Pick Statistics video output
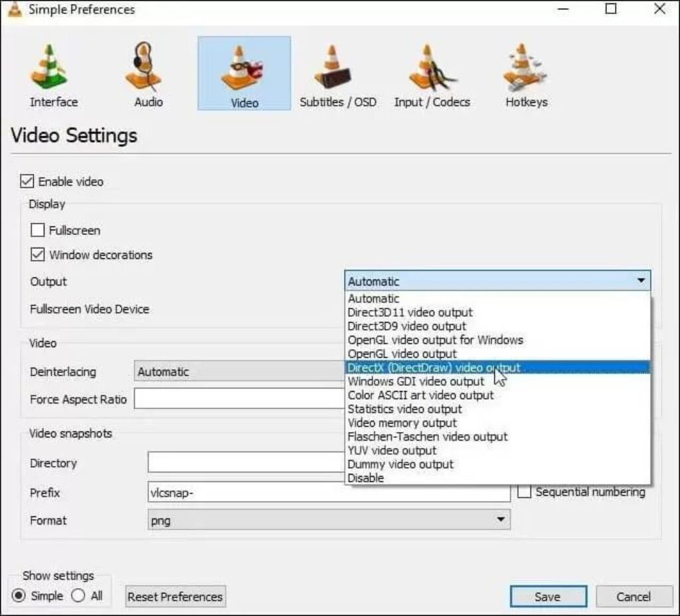The image size is (680, 616). click(497, 409)
